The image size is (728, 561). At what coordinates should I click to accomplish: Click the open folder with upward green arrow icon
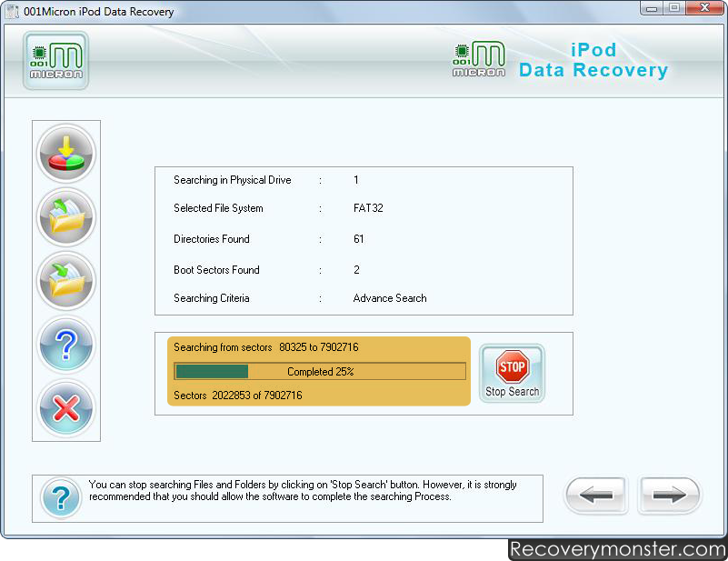click(x=66, y=217)
